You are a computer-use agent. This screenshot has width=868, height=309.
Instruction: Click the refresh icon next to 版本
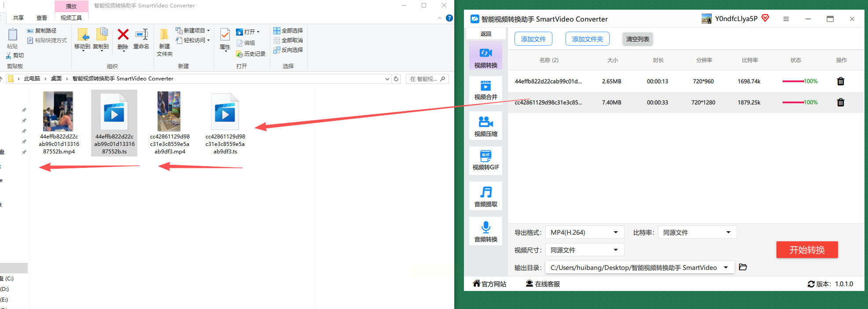(811, 284)
